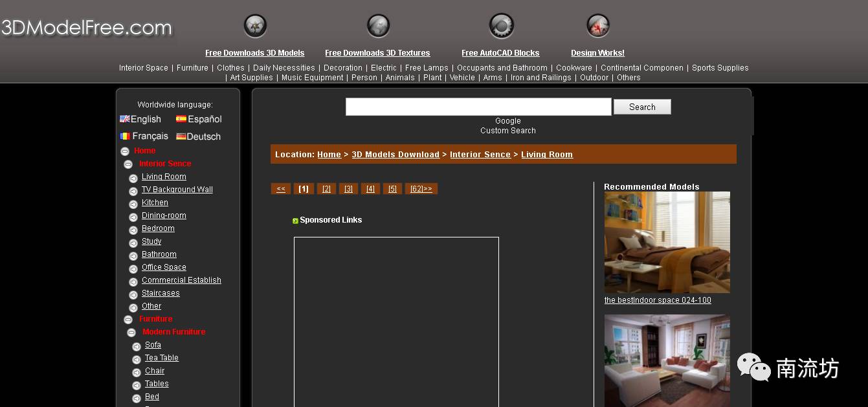The image size is (868, 407).
Task: Go to page 3 of results
Action: [348, 189]
